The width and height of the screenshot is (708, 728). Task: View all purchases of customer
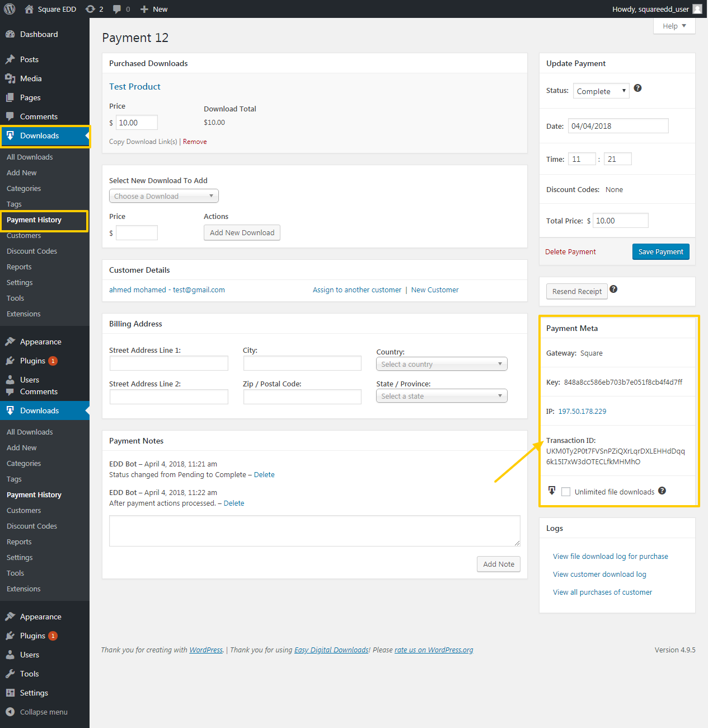point(602,592)
